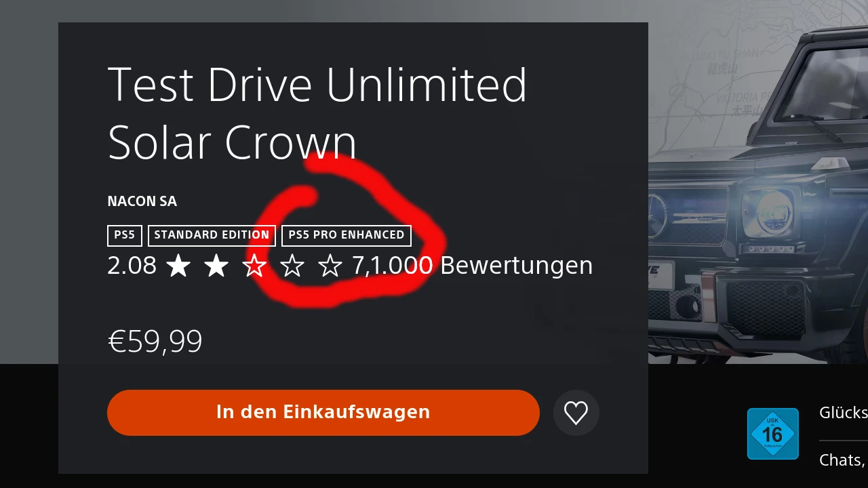
Task: Click the Chats content descriptor text
Action: 844,460
